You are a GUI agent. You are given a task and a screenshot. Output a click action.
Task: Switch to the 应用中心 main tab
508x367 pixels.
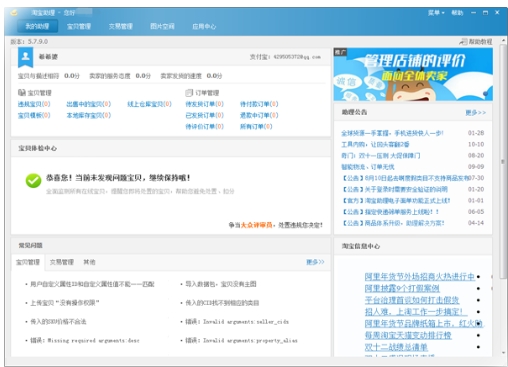pyautogui.click(x=204, y=26)
